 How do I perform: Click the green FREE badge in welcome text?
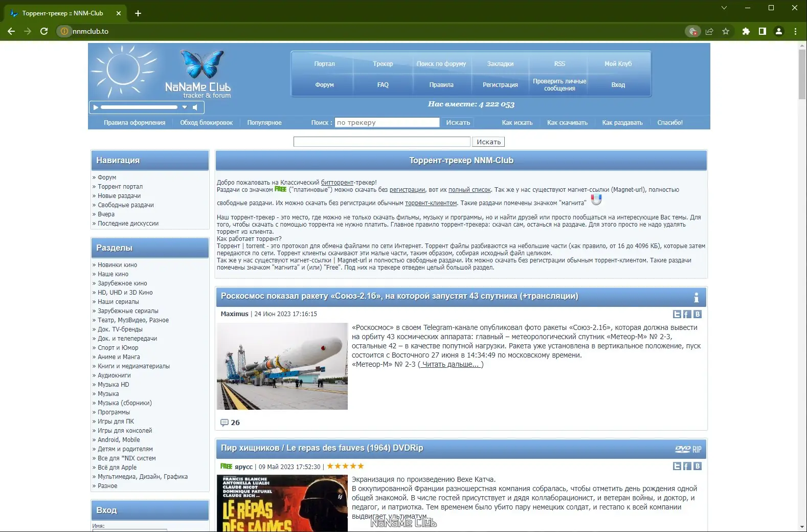pyautogui.click(x=280, y=189)
